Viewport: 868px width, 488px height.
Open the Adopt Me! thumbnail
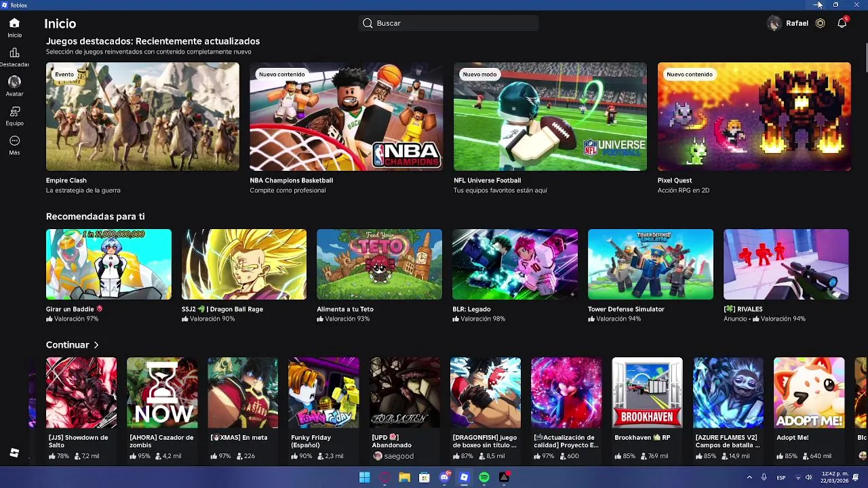pyautogui.click(x=809, y=393)
